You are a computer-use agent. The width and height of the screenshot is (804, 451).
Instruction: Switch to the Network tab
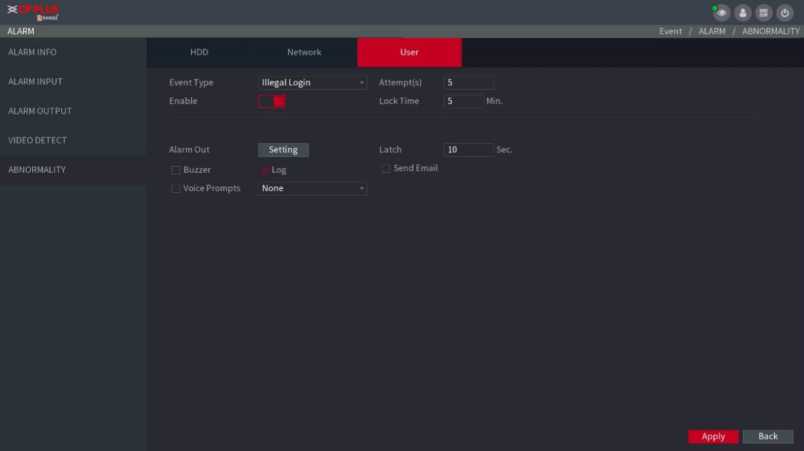pos(304,52)
